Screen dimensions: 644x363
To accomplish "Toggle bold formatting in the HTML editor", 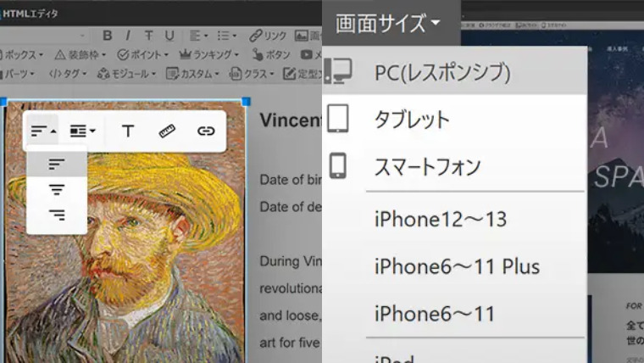I will point(108,36).
